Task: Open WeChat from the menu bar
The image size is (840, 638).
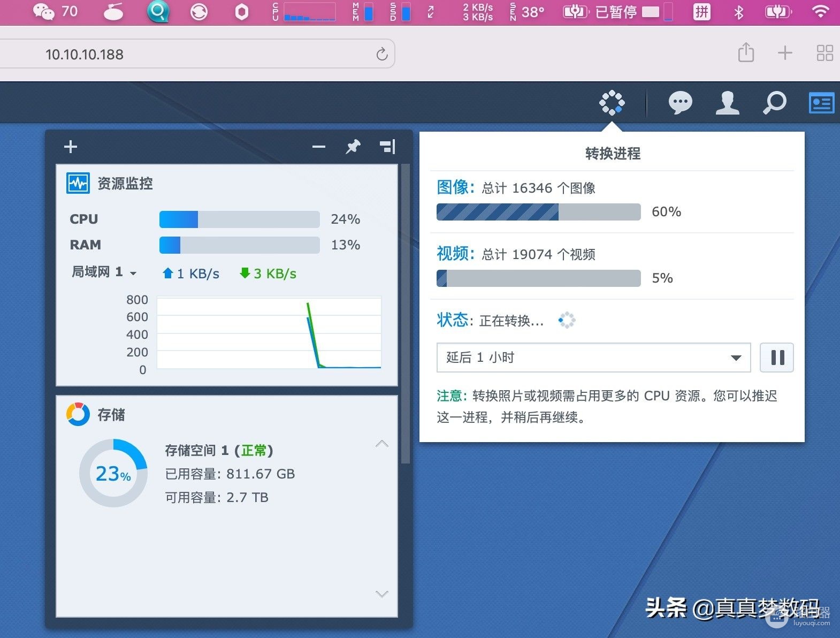Action: [55, 11]
